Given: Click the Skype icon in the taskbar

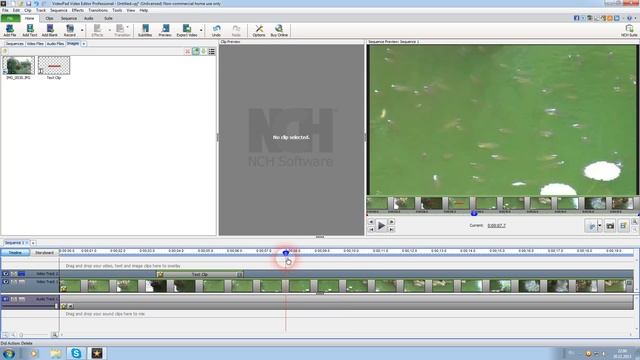Looking at the screenshot, I should pyautogui.click(x=76, y=353).
